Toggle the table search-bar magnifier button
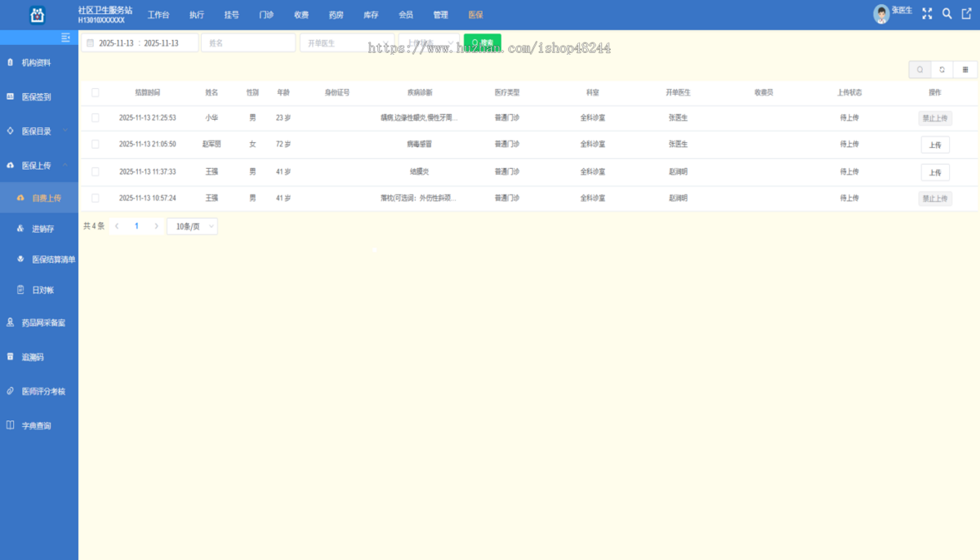The height and width of the screenshot is (560, 980). click(x=920, y=70)
